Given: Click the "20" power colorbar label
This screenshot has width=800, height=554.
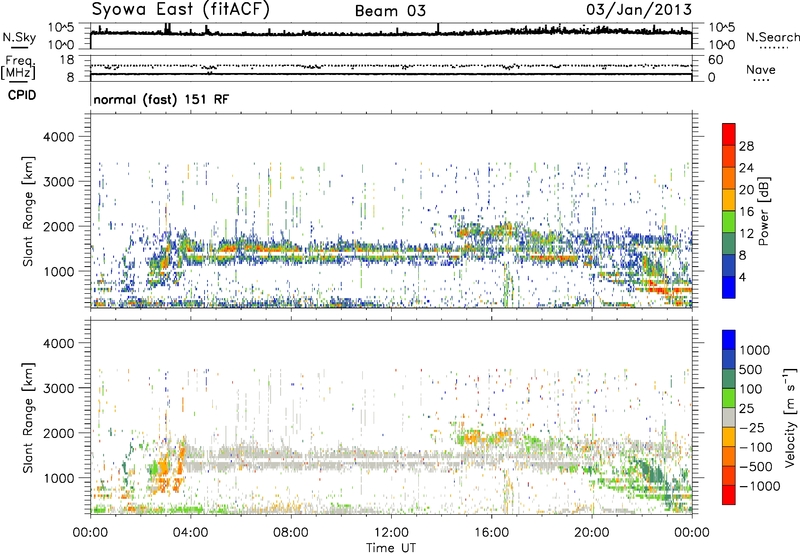Looking at the screenshot, I should [746, 190].
